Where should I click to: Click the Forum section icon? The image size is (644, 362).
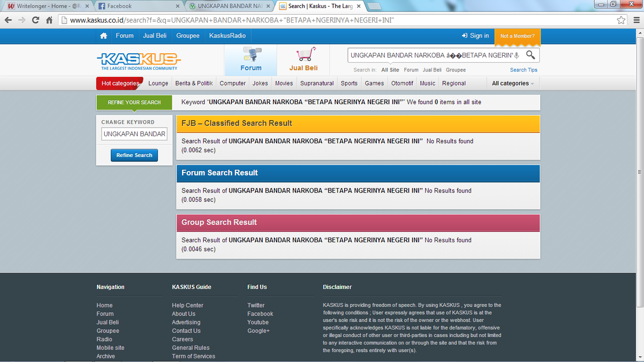click(x=251, y=60)
